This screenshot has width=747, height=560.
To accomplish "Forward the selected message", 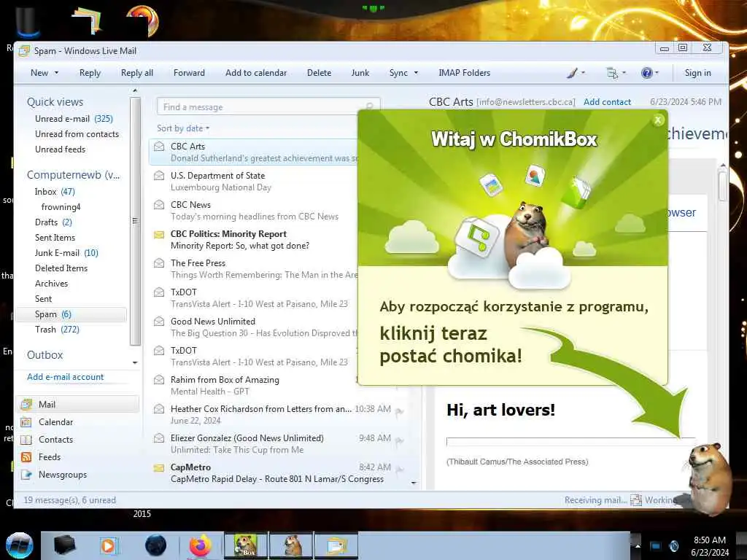I will coord(189,73).
